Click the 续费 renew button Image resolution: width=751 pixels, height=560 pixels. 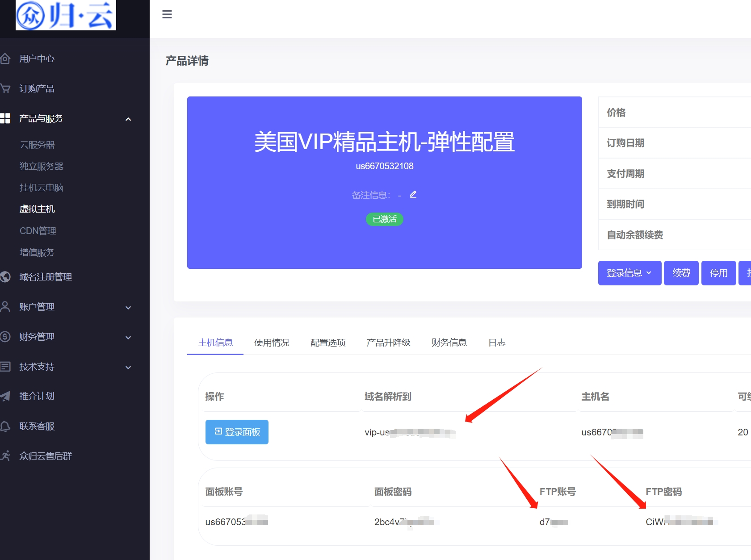681,273
